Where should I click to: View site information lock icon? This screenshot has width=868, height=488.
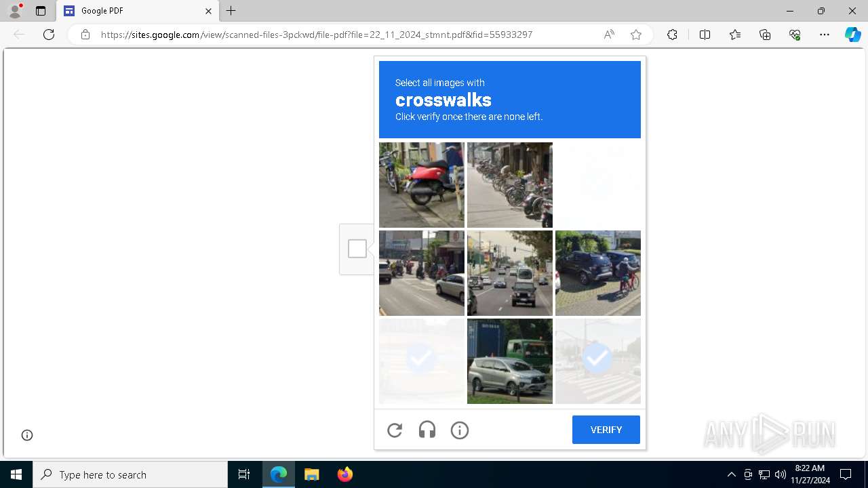pyautogui.click(x=85, y=35)
